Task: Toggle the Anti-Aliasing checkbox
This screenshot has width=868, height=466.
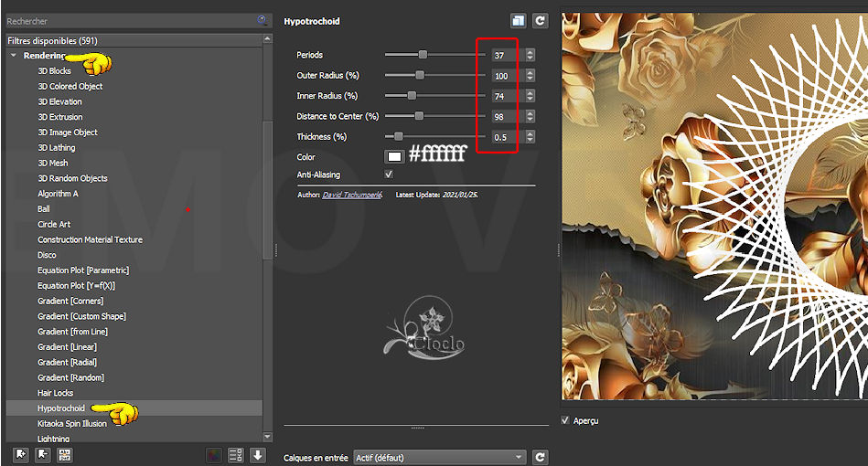Action: [x=389, y=174]
